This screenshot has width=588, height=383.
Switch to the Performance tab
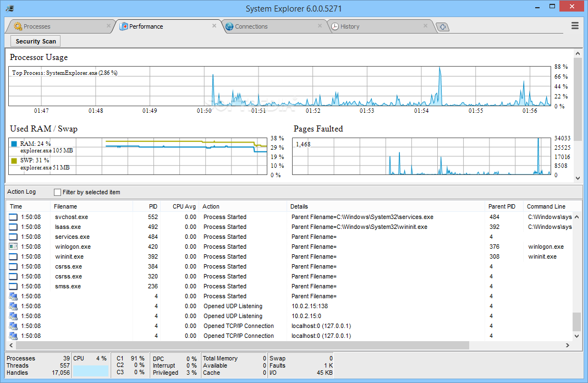(x=168, y=26)
